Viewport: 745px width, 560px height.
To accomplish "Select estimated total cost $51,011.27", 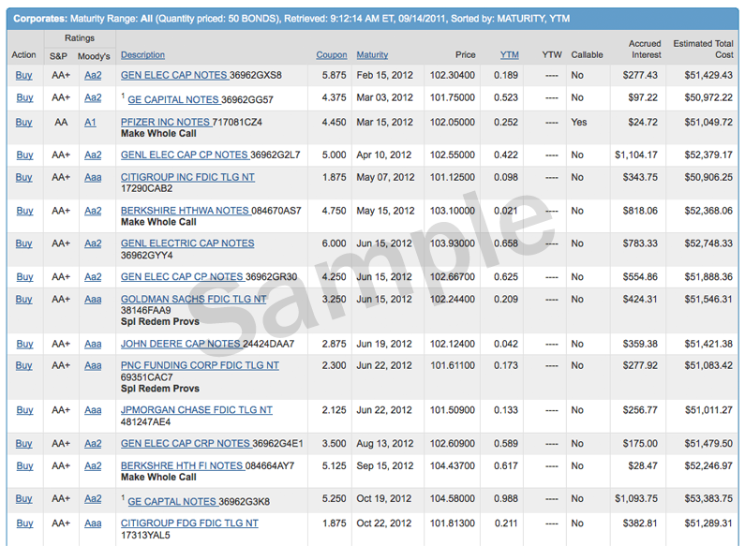I will pos(708,410).
